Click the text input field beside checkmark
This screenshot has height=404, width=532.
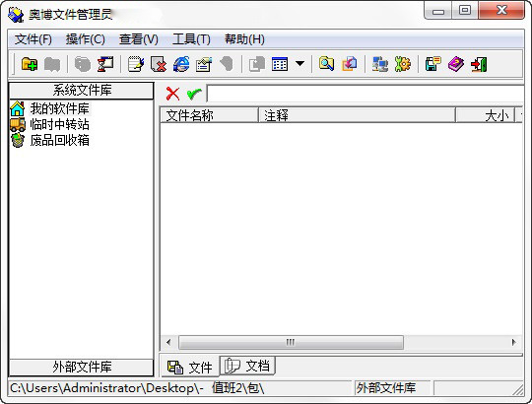tap(365, 94)
